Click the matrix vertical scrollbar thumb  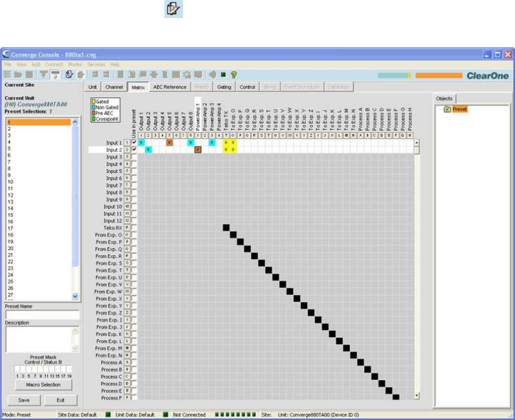tap(417, 150)
